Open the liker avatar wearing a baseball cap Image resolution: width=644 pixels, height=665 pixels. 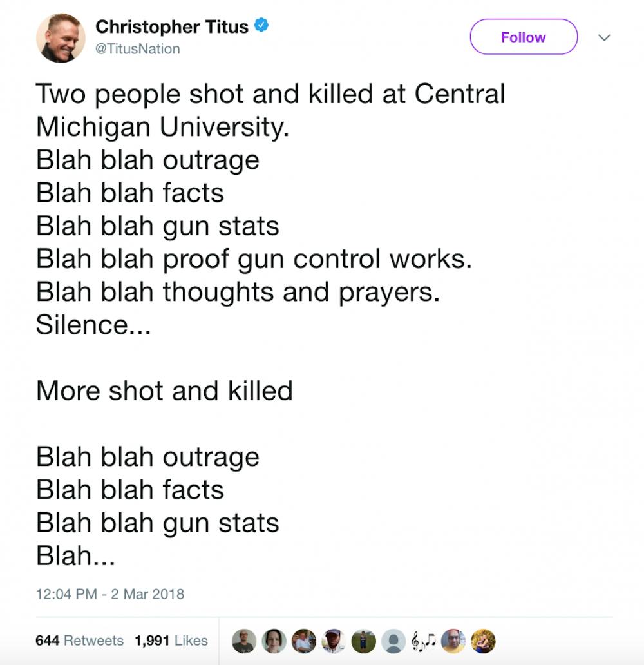coord(334,641)
